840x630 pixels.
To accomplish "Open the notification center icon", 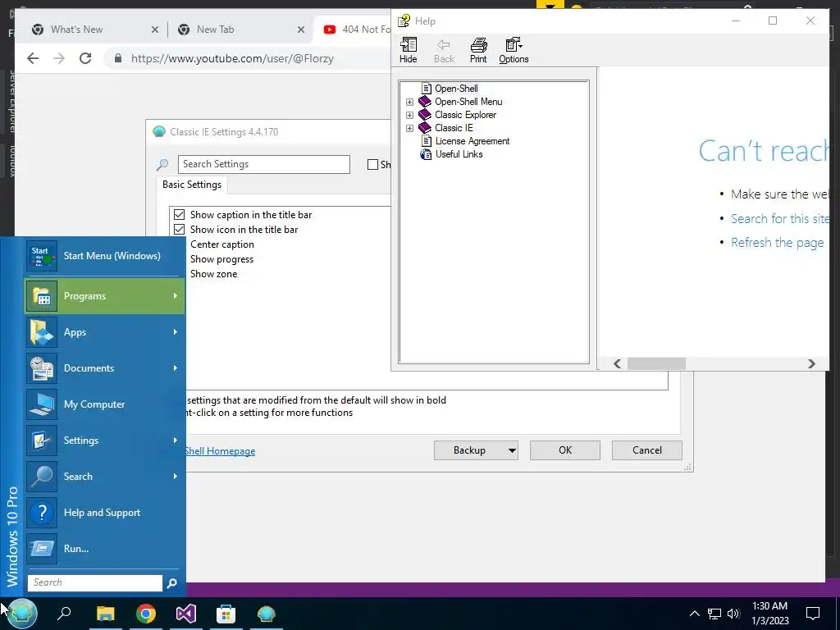I will (813, 614).
